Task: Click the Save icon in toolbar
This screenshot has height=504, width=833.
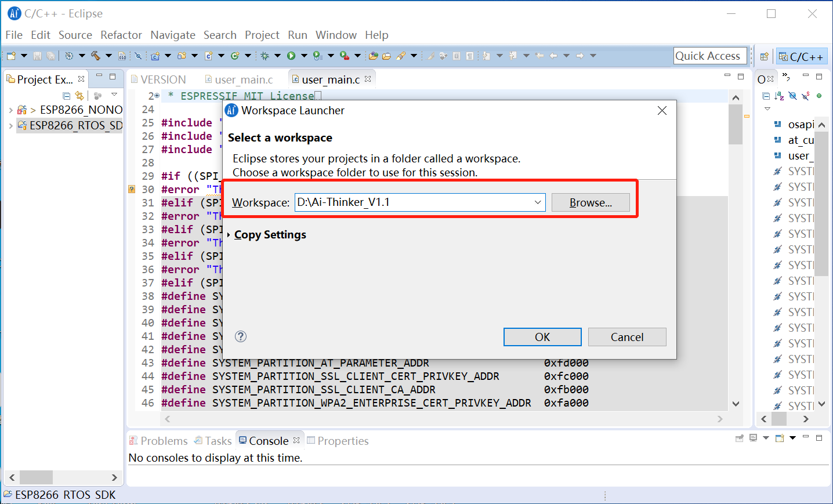Action: [x=38, y=56]
